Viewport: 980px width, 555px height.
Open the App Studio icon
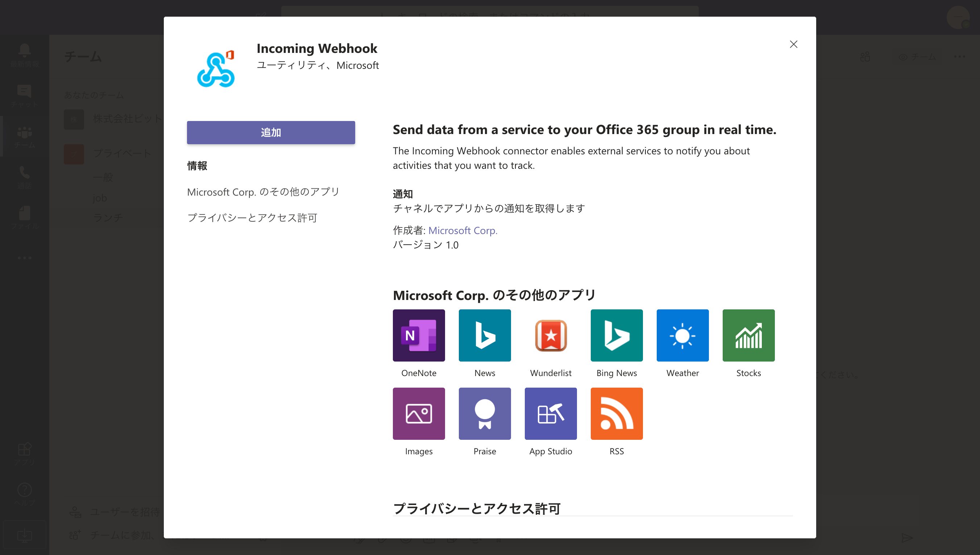(x=551, y=414)
